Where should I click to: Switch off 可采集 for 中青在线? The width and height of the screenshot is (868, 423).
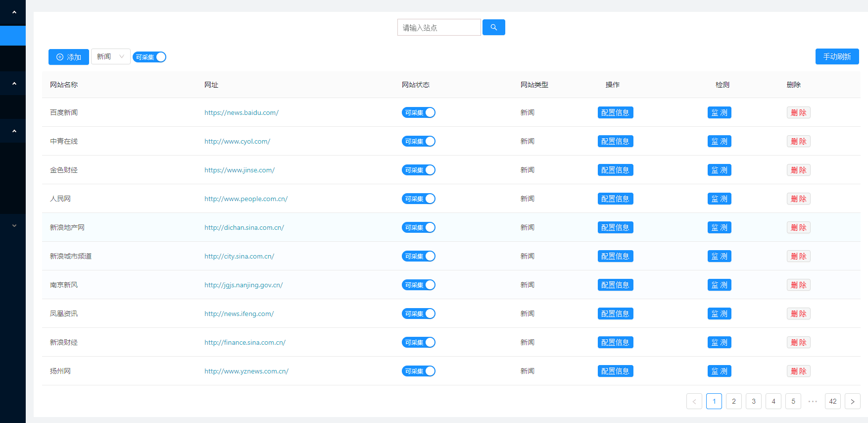[x=419, y=141]
